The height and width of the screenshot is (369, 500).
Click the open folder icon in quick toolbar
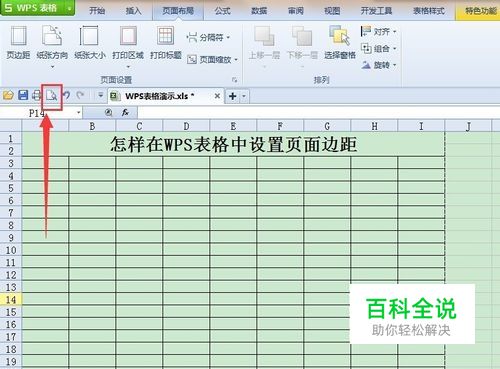(8, 96)
